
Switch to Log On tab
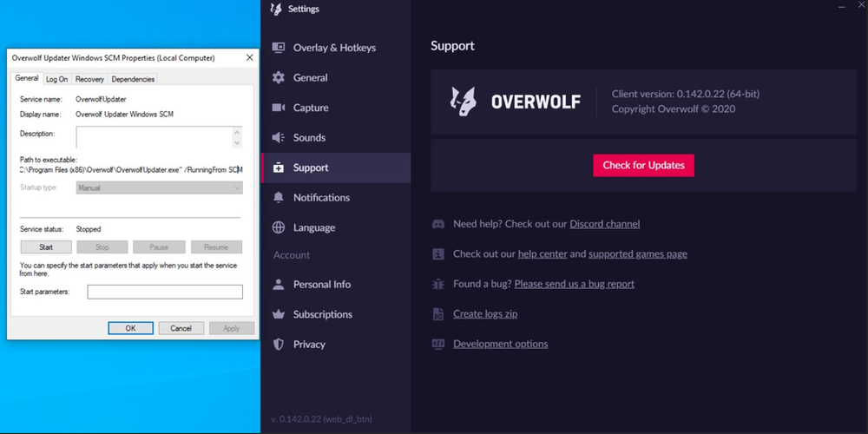57,79
